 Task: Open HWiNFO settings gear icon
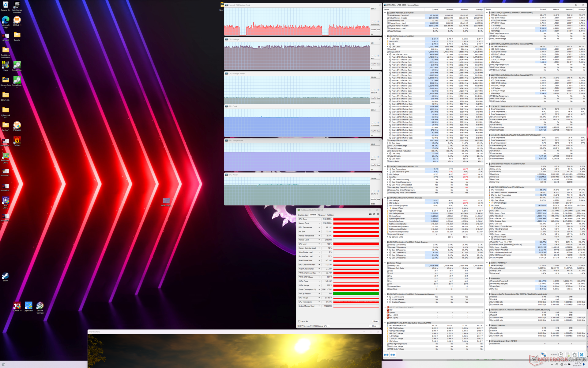click(x=575, y=355)
